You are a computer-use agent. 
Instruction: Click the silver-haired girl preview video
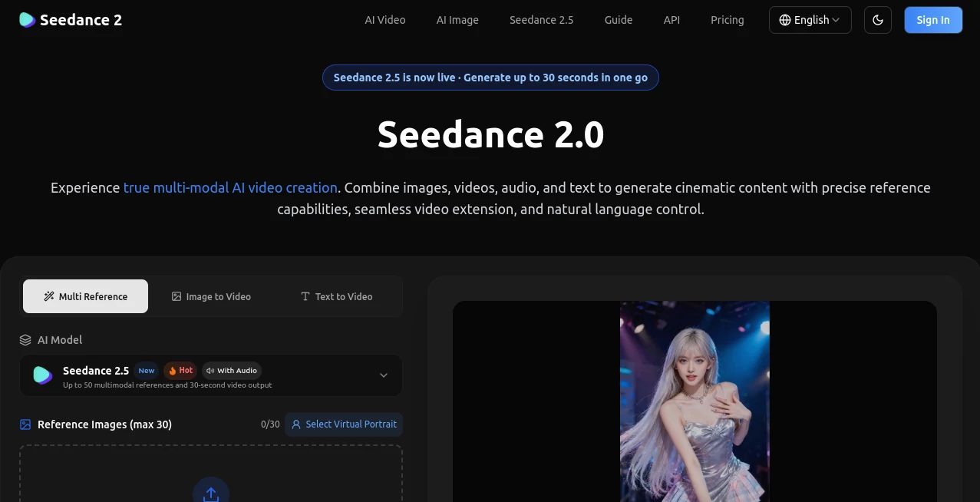pyautogui.click(x=695, y=401)
